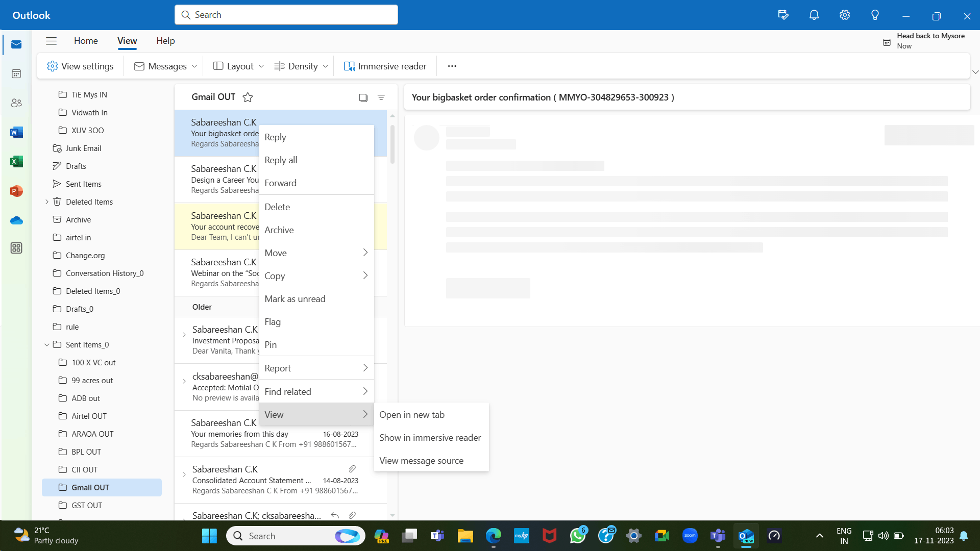Select Mark as unread in the context menu
This screenshot has height=551, width=980.
295,298
